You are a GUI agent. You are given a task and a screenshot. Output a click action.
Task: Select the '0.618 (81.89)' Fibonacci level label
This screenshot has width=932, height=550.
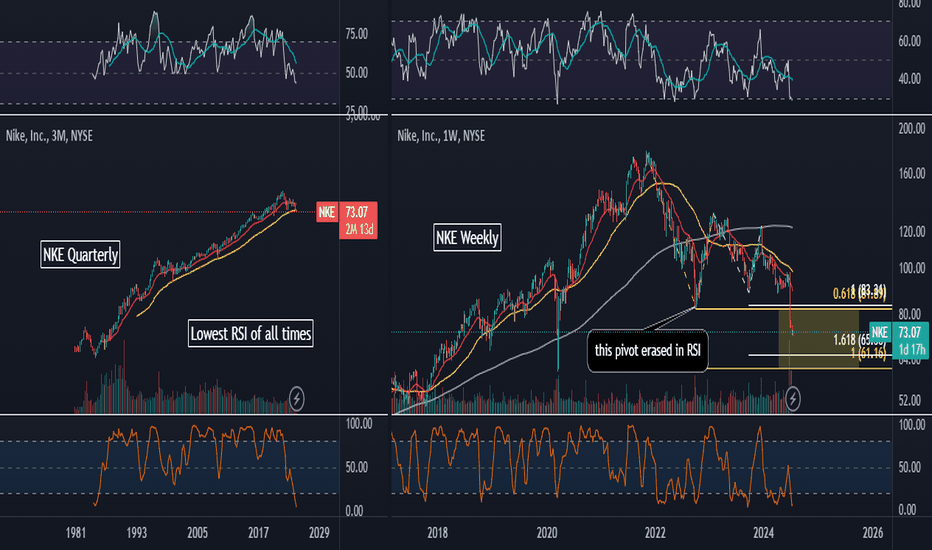(859, 293)
